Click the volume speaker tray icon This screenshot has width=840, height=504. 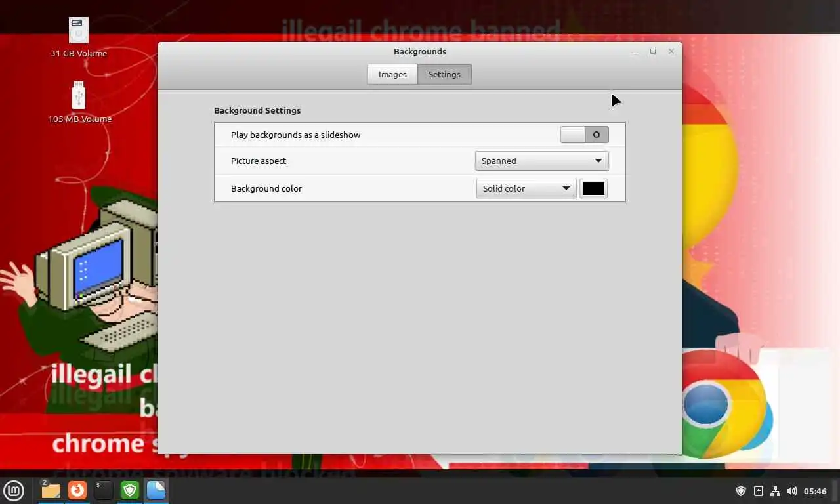[x=792, y=491]
